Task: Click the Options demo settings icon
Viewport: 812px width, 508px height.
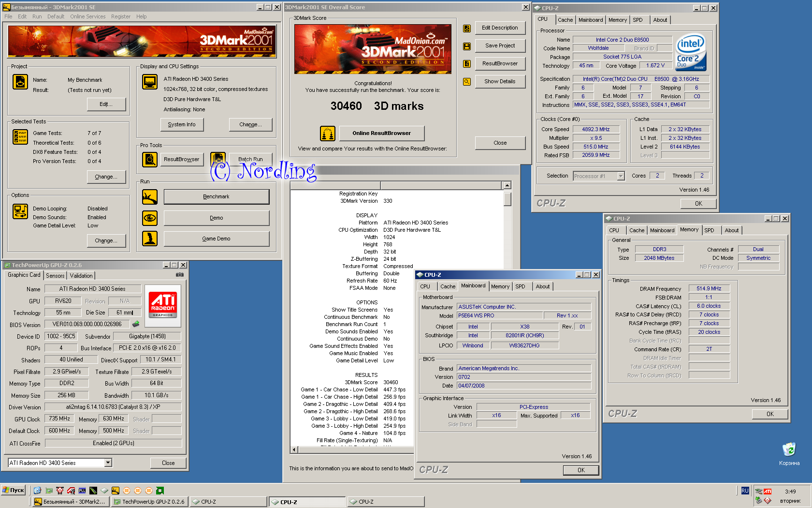Action: (x=20, y=211)
